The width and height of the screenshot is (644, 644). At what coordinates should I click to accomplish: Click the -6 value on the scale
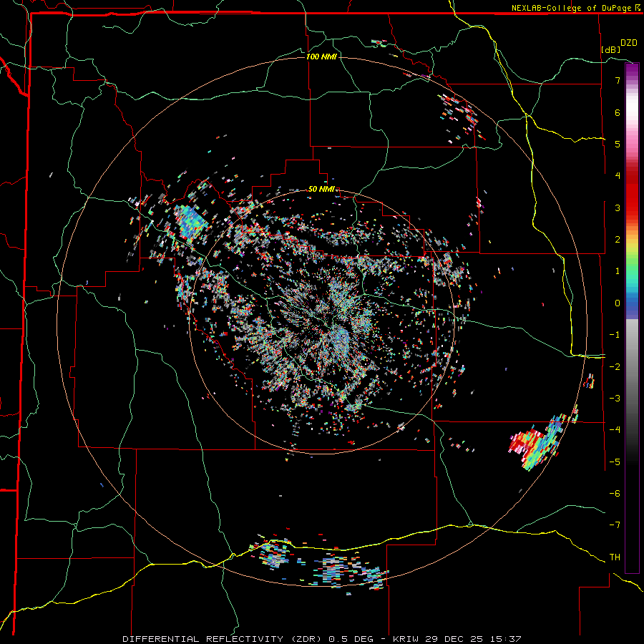(x=615, y=494)
